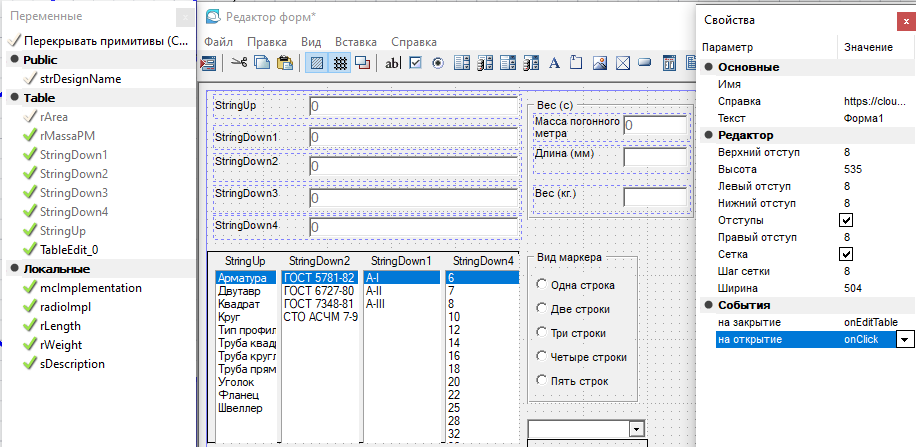Select the checkbox control tool in toolbar
Screen dimensions: 916x447
[415, 63]
